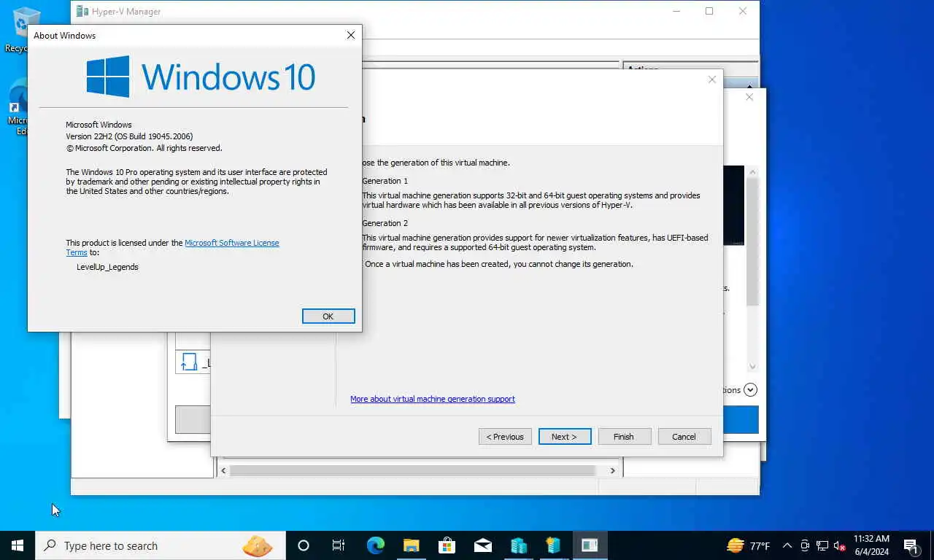Close the dialog behind the generation wizard
934x560 pixels.
coord(749,97)
